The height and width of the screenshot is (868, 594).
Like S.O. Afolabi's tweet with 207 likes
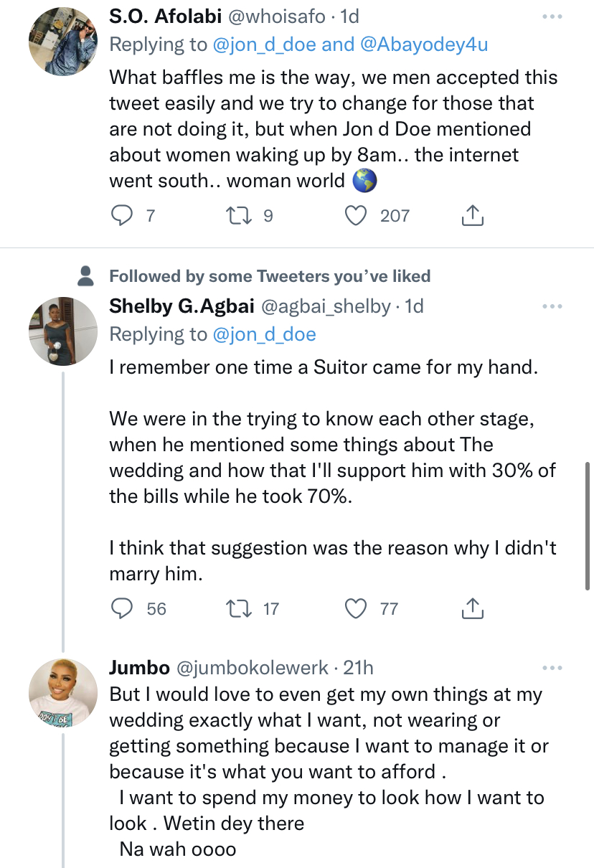coord(357,214)
